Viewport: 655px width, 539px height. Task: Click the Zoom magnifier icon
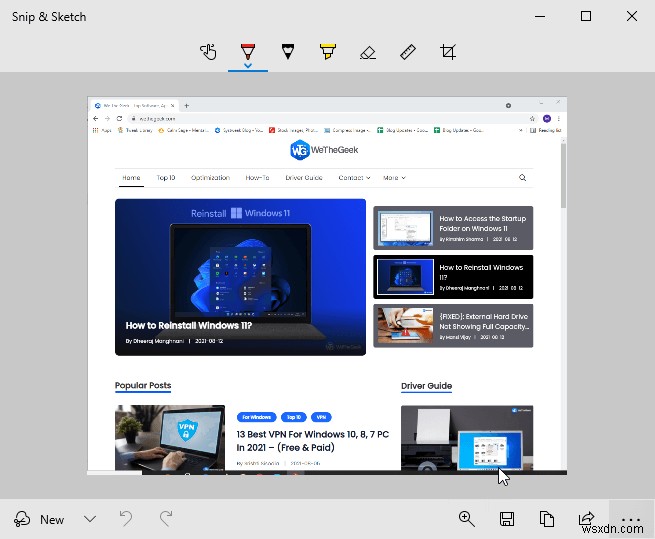pyautogui.click(x=466, y=519)
